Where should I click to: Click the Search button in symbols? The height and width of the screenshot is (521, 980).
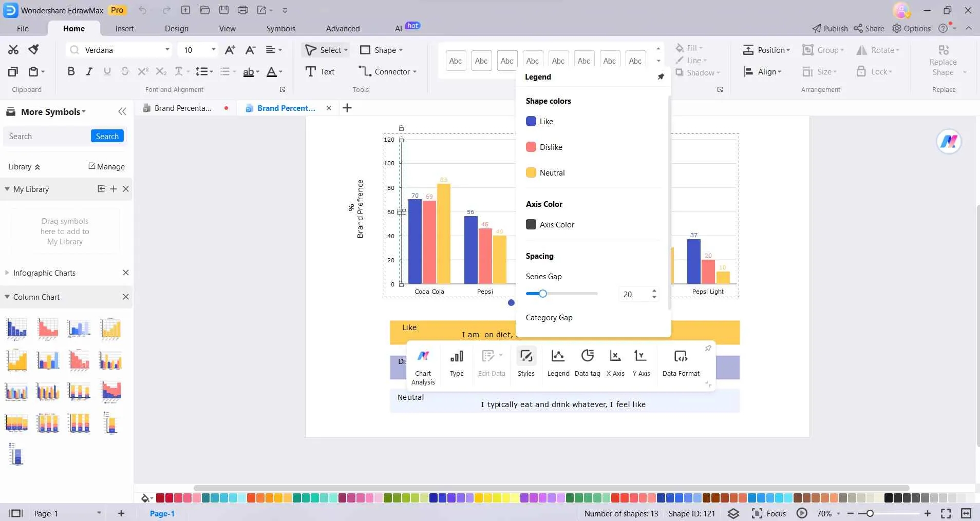107,136
